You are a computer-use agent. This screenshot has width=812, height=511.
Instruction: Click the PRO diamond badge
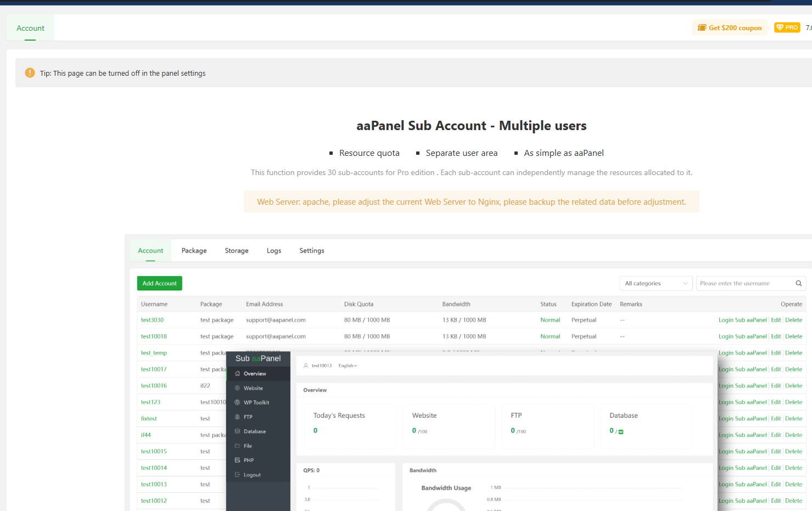point(787,27)
